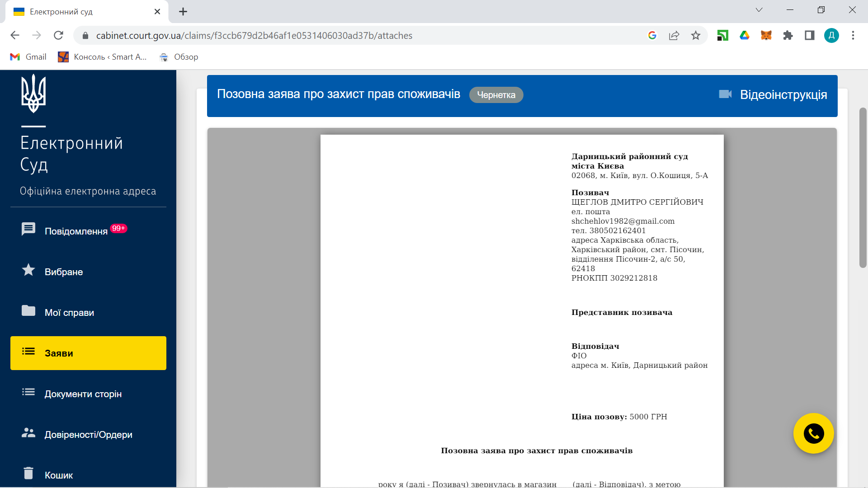The width and height of the screenshot is (868, 488).
Task: Toggle the browser side panel
Action: pos(809,35)
